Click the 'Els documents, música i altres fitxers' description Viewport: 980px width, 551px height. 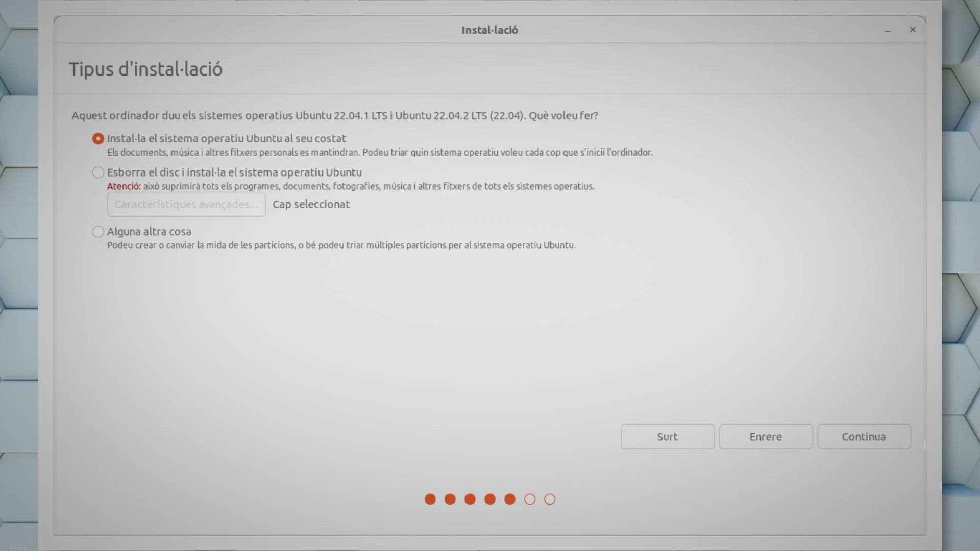379,152
